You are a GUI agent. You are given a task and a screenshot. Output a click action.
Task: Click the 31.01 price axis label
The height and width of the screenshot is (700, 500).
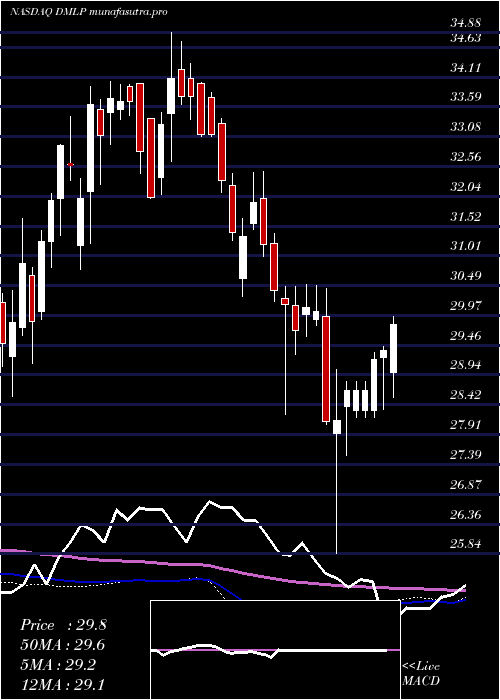pyautogui.click(x=465, y=246)
